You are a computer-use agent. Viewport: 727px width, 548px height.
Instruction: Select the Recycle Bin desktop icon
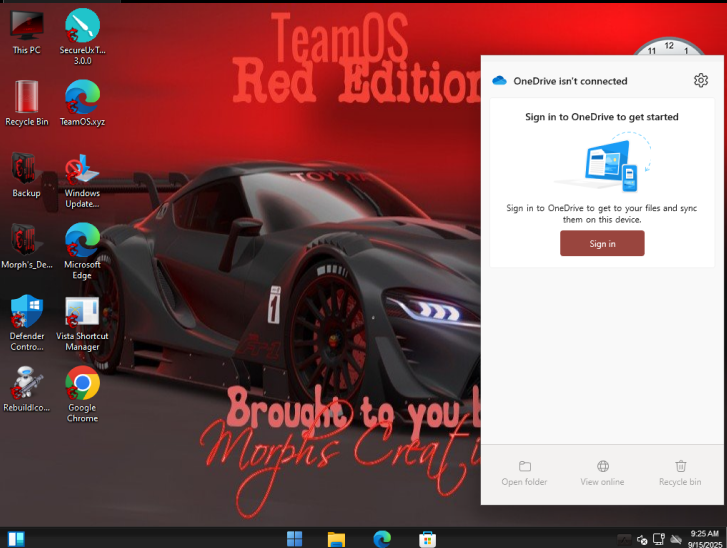tap(26, 103)
